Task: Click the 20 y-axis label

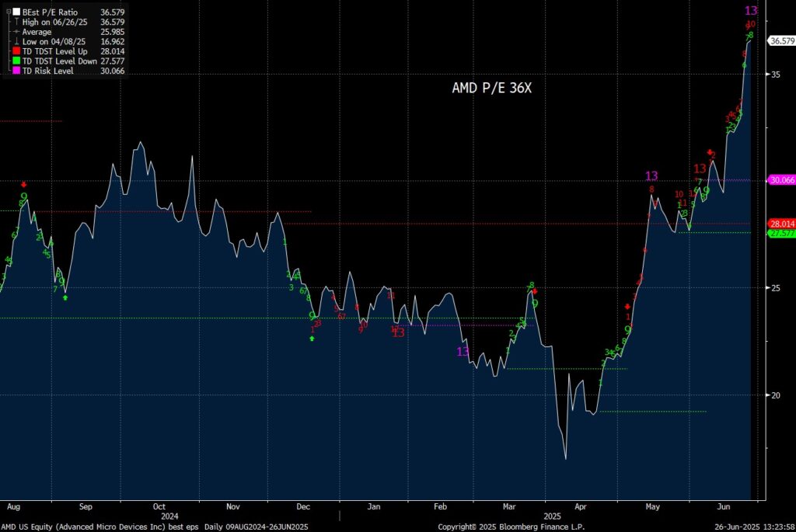Action: [x=776, y=395]
